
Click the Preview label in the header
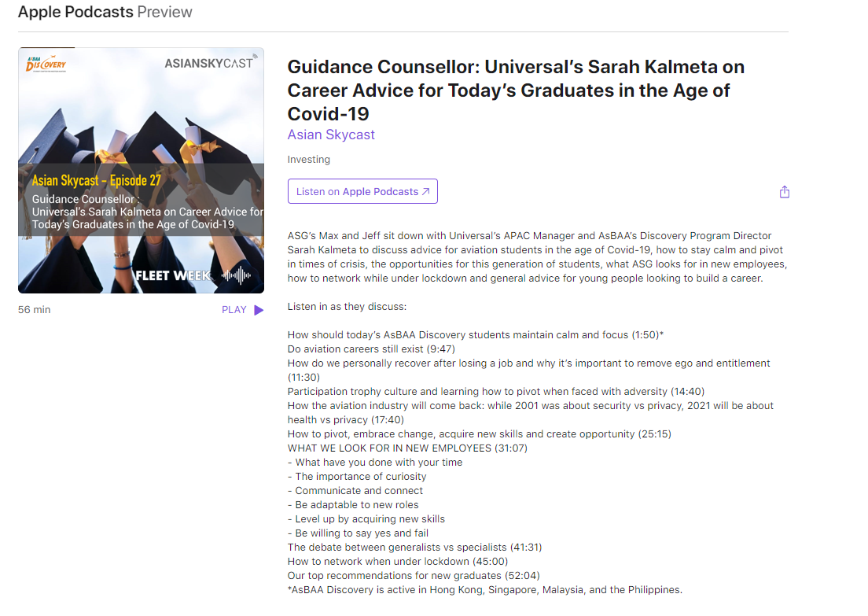tap(164, 12)
